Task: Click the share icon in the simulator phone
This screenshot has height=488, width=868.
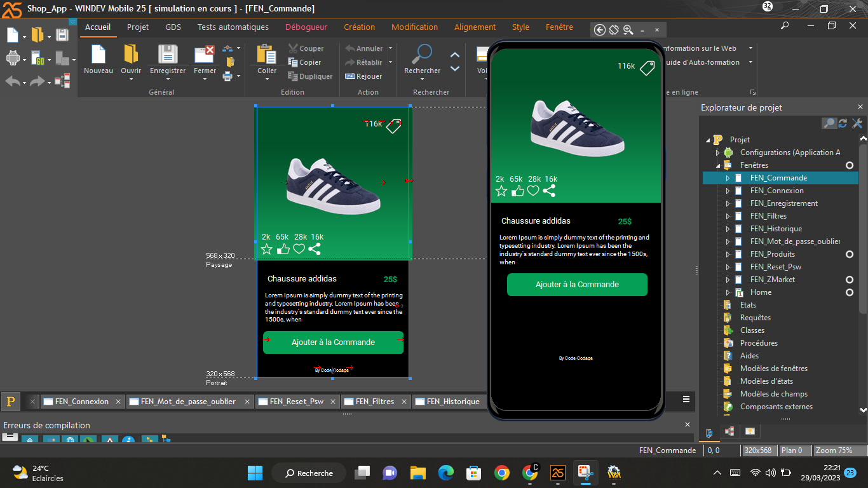Action: [549, 191]
